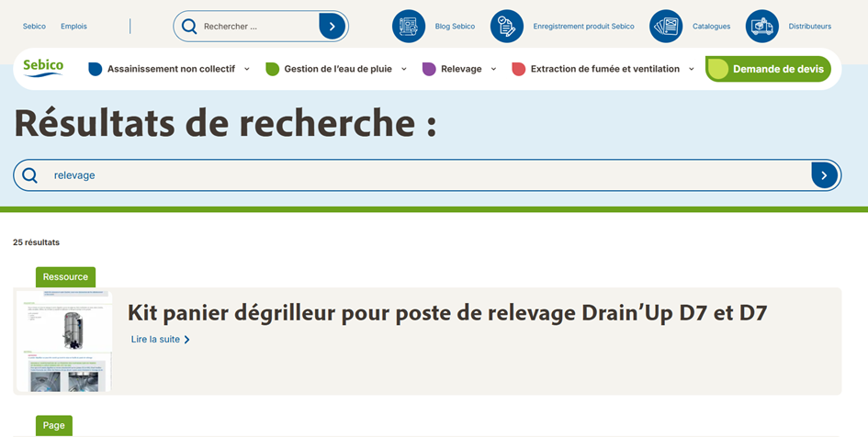868x437 pixels.
Task: Click purple leaf icon beside Relevage
Action: pos(429,69)
